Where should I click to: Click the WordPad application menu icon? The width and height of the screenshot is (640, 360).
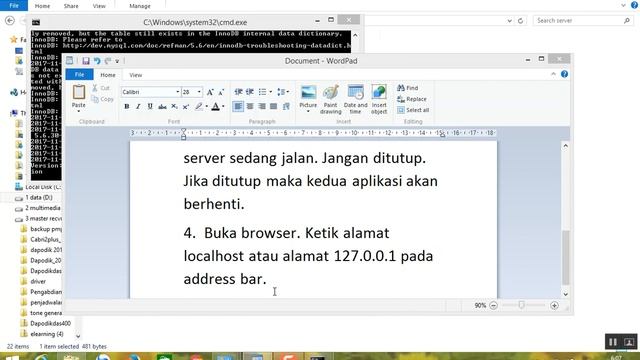70,61
